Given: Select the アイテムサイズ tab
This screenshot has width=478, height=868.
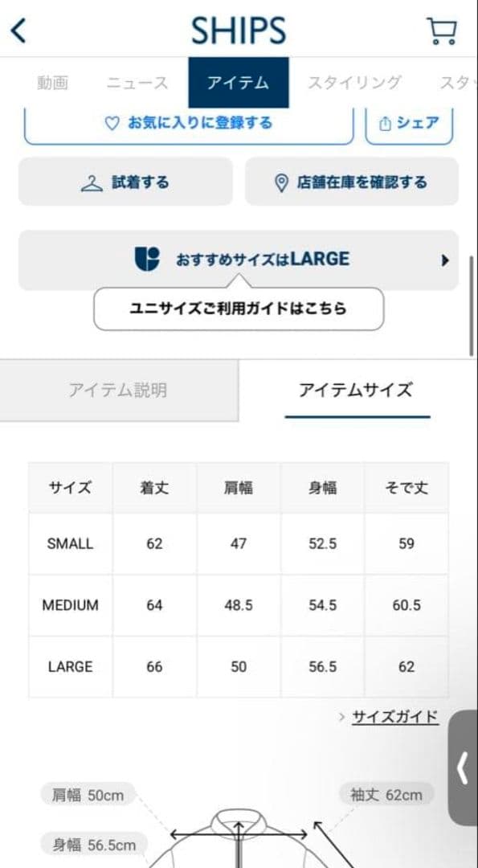Looking at the screenshot, I should [x=357, y=390].
